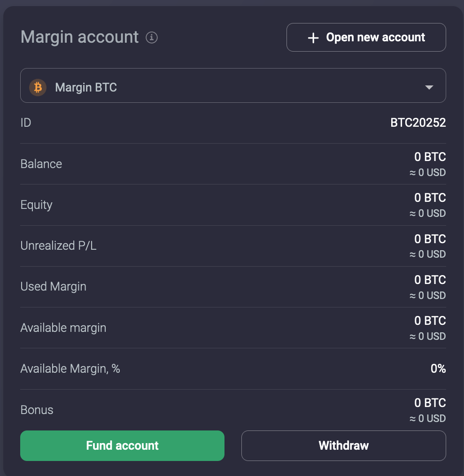This screenshot has width=464, height=476.
Task: Click the info icon next to Margin account
Action: point(152,38)
